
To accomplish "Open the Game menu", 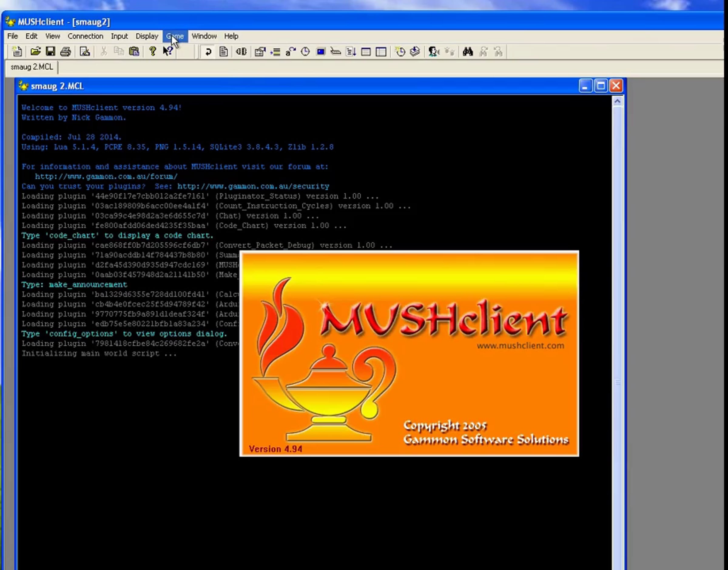I will click(175, 36).
